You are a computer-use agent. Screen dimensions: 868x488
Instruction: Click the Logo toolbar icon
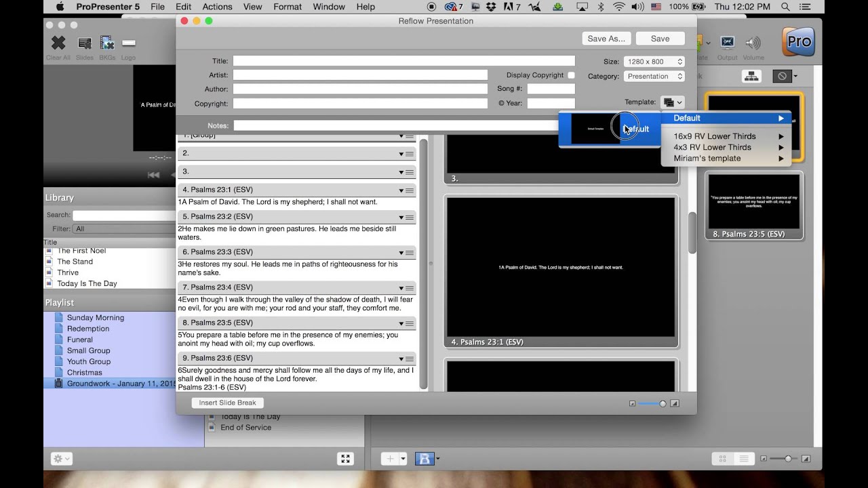(128, 43)
